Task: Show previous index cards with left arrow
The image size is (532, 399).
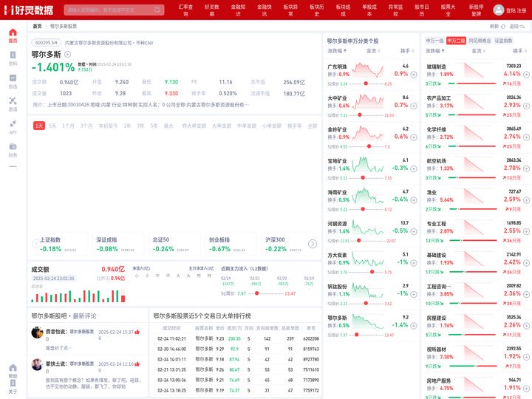Action: point(36,244)
